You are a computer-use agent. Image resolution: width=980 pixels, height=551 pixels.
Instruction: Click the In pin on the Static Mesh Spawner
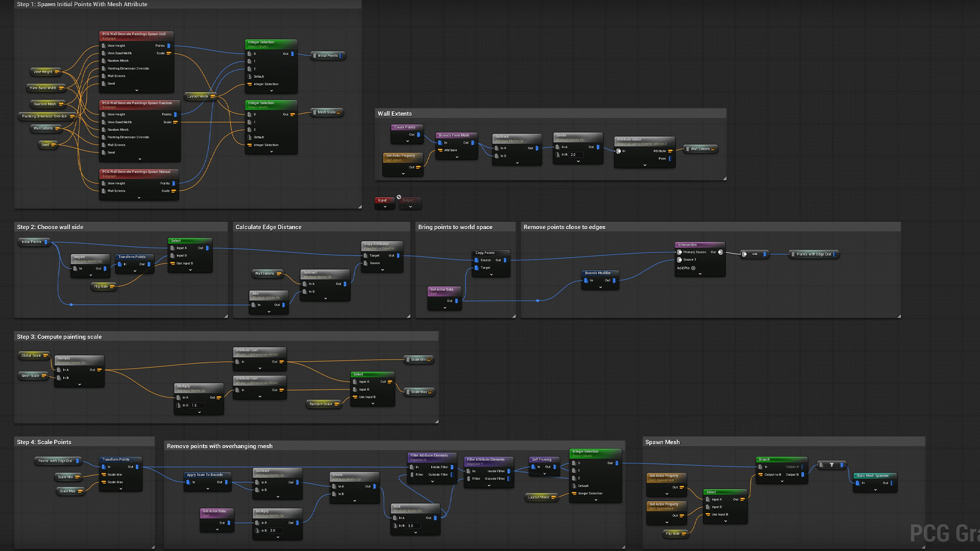tap(858, 484)
